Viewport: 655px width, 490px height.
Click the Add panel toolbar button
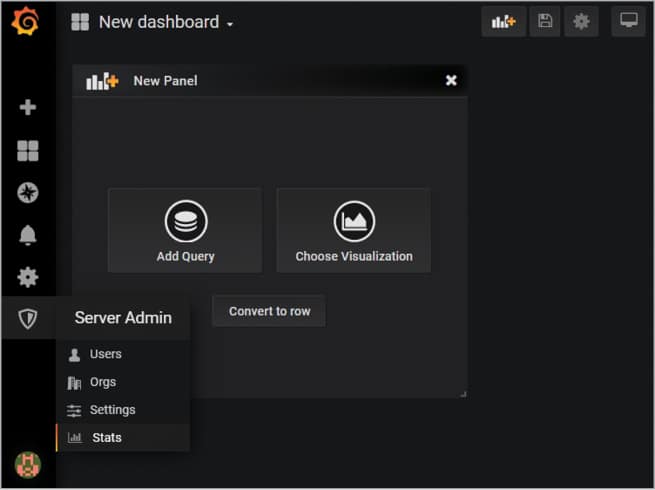[503, 21]
